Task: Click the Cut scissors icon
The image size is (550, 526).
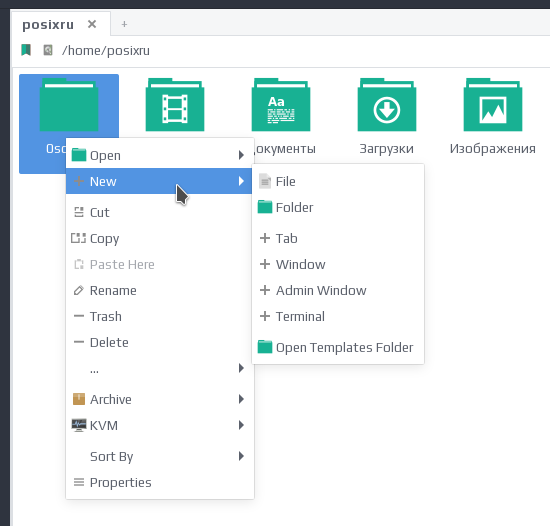Action: pos(79,212)
